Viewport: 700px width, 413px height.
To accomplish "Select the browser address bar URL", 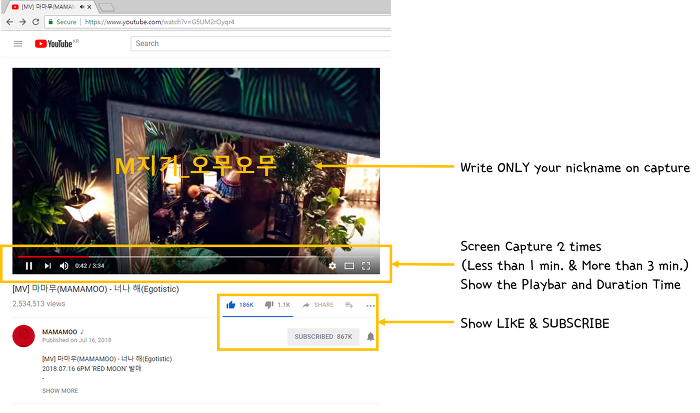I will tap(159, 22).
